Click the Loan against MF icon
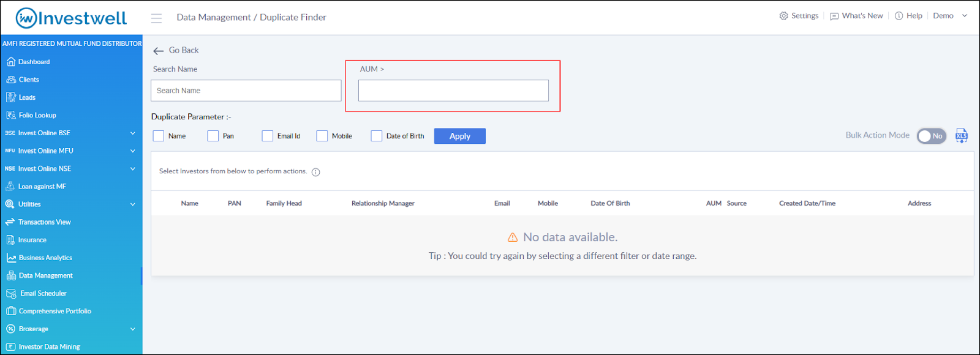This screenshot has height=355, width=980. 10,186
